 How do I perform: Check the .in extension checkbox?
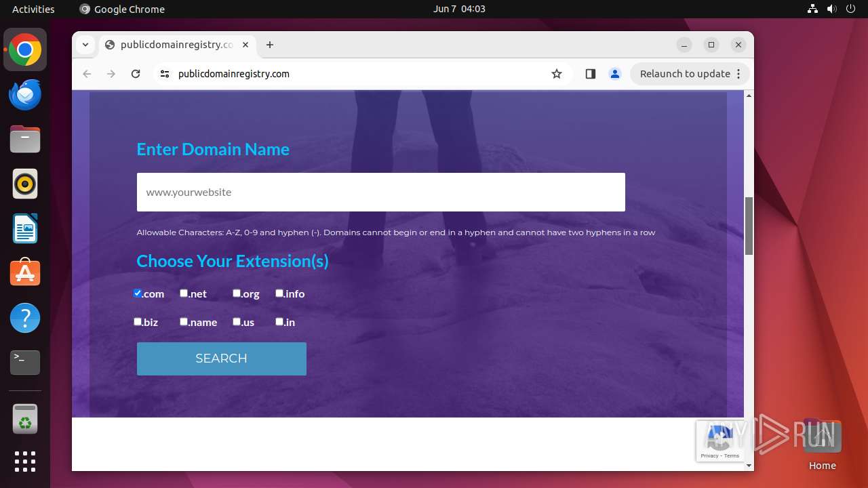pyautogui.click(x=279, y=321)
